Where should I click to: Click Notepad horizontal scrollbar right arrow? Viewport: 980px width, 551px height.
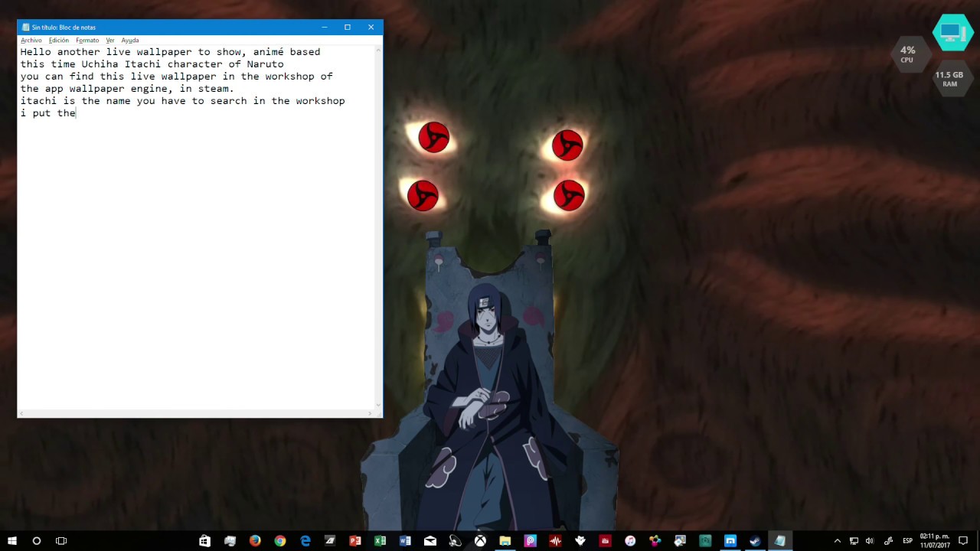(x=371, y=413)
